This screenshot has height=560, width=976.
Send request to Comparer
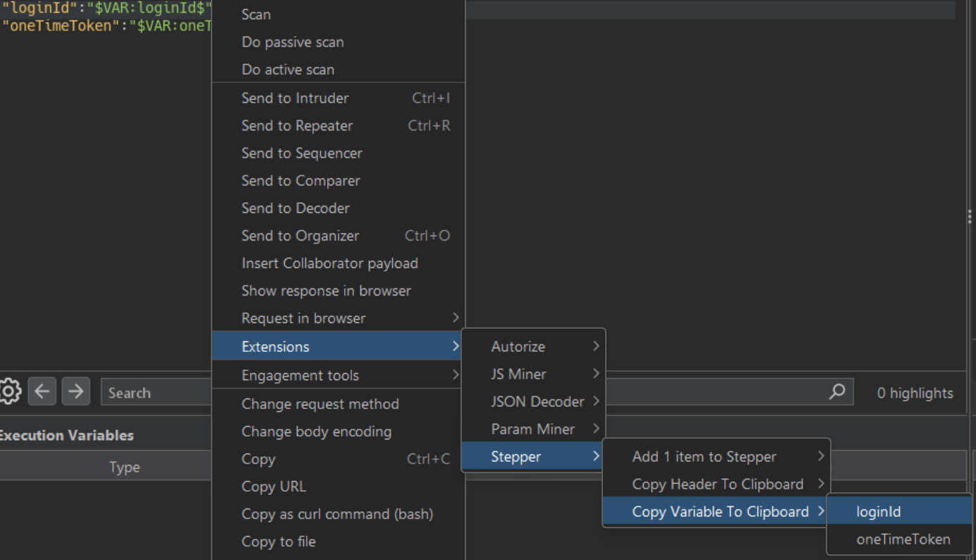pyautogui.click(x=338, y=181)
